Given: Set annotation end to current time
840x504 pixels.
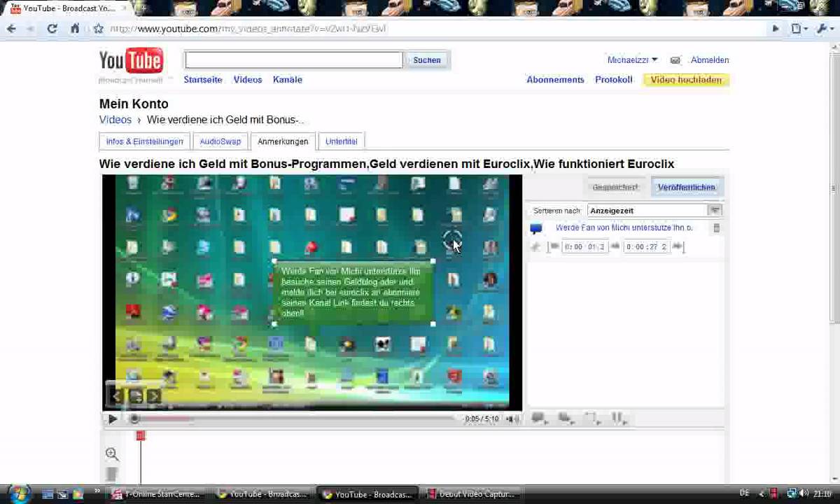Looking at the screenshot, I should [678, 246].
